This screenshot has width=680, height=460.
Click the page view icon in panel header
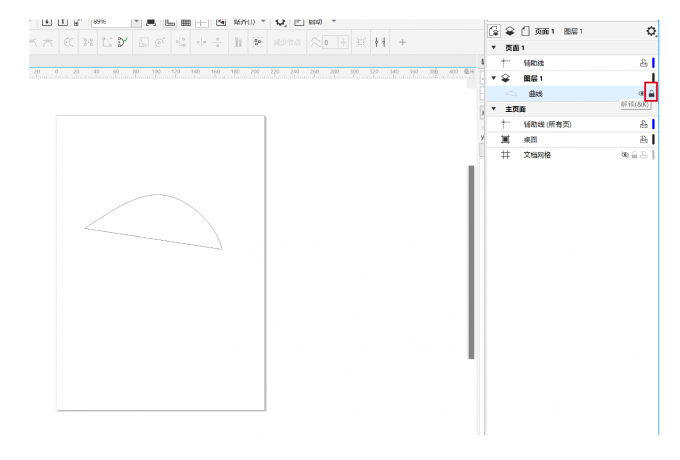point(525,31)
